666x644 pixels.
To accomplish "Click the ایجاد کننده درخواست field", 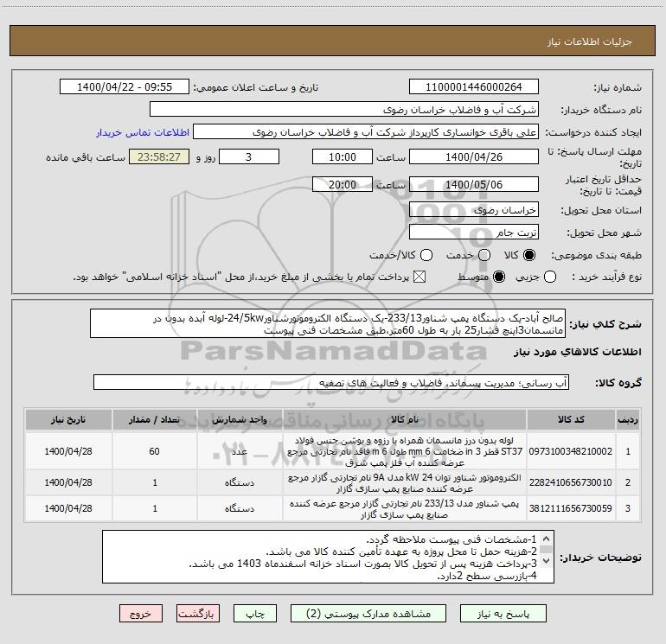I will pyautogui.click(x=366, y=132).
